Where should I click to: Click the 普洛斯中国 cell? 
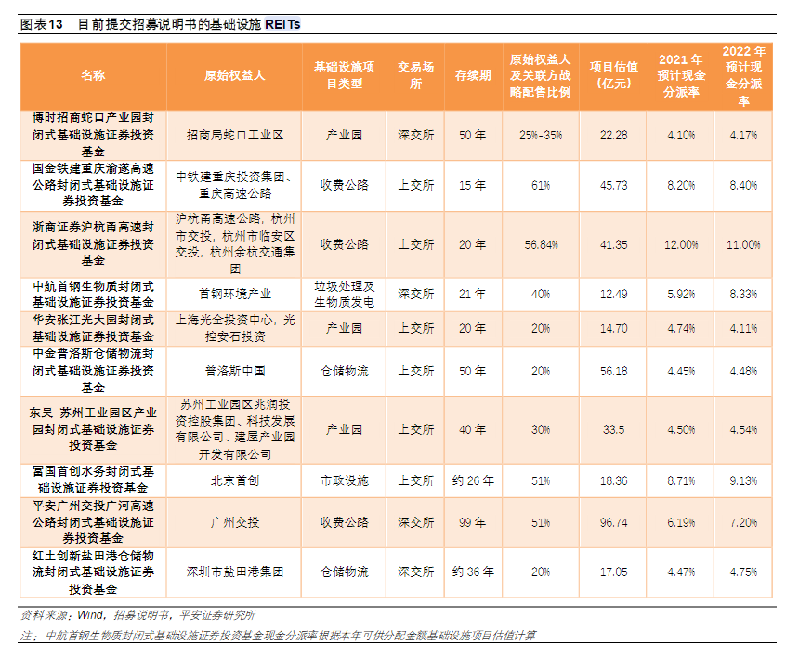[x=234, y=371]
